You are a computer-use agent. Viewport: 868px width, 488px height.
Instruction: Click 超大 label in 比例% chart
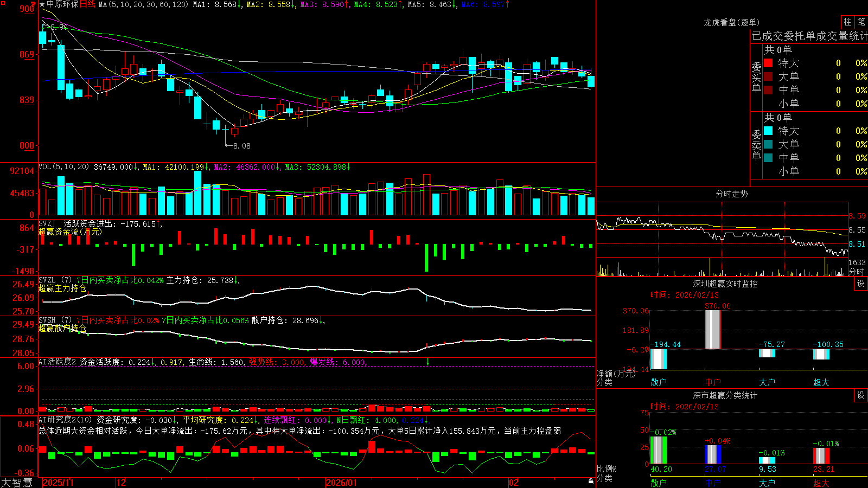pyautogui.click(x=821, y=483)
